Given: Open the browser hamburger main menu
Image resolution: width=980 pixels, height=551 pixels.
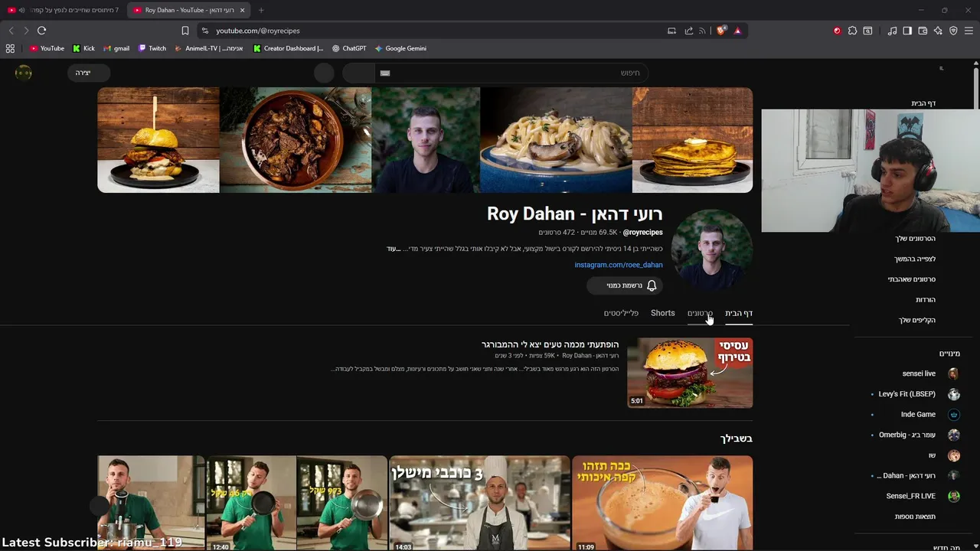Looking at the screenshot, I should coord(969,31).
